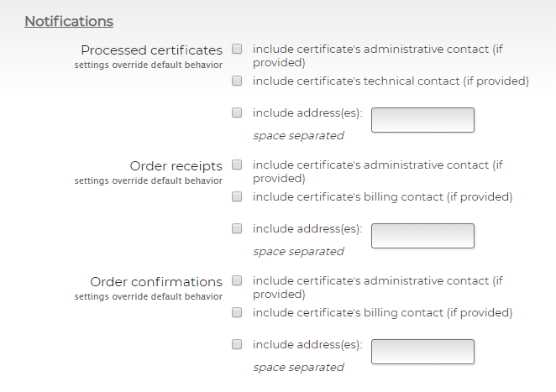This screenshot has height=392, width=556.
Task: Click override note beneath Order receipts
Action: pos(148,180)
